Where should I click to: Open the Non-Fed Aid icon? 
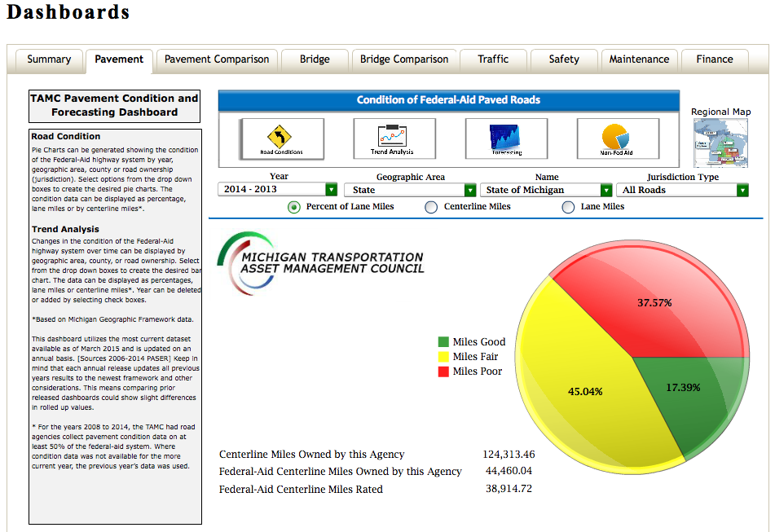pos(618,138)
